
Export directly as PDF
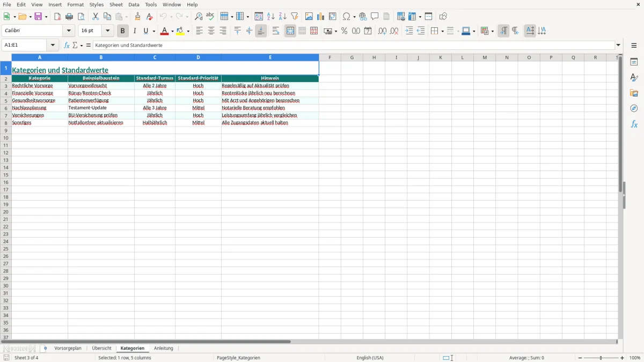tap(57, 17)
